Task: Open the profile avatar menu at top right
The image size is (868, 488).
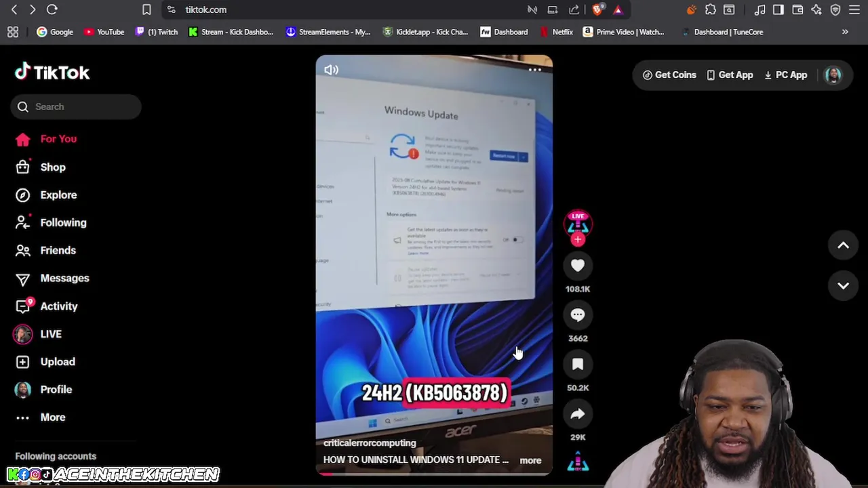Action: tap(833, 75)
